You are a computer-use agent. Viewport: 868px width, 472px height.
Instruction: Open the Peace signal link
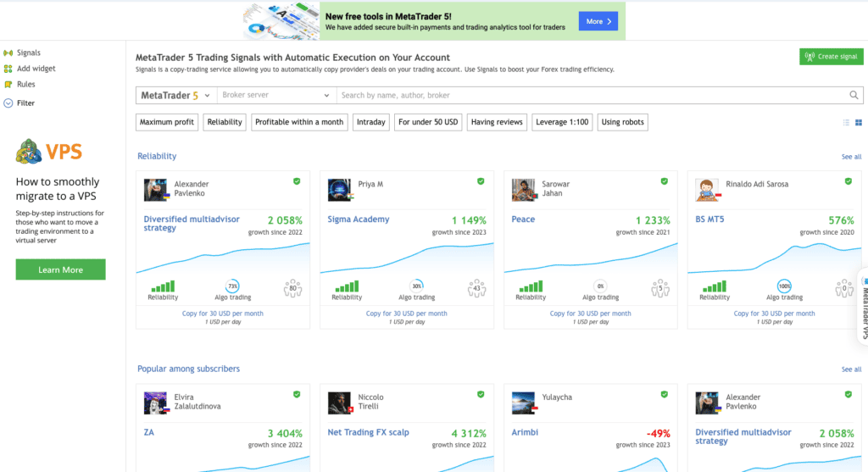[x=523, y=219]
